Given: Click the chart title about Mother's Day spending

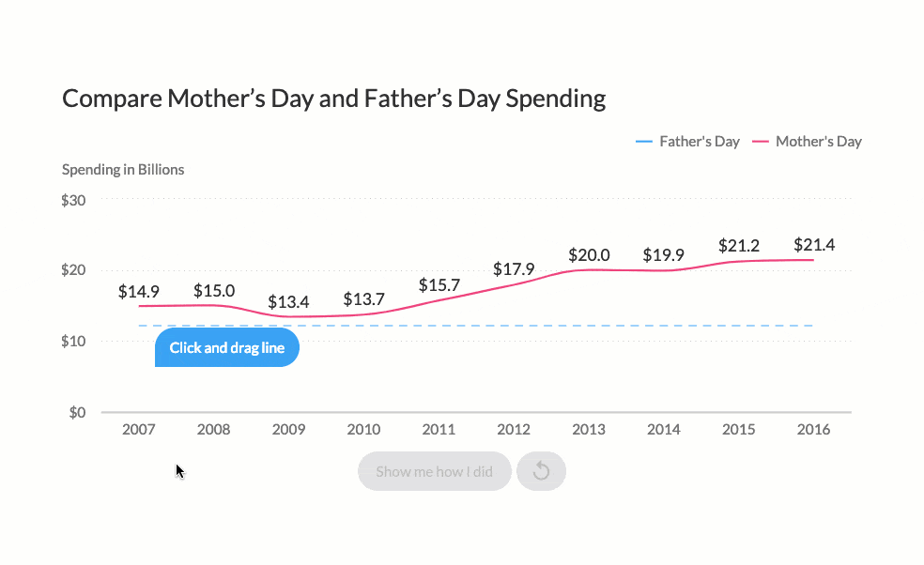Looking at the screenshot, I should click(333, 99).
